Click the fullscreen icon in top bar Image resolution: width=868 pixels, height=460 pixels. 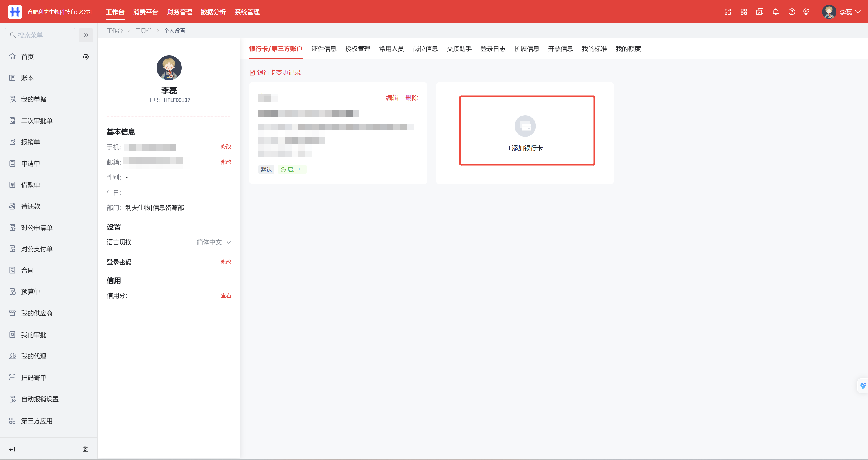pyautogui.click(x=728, y=12)
